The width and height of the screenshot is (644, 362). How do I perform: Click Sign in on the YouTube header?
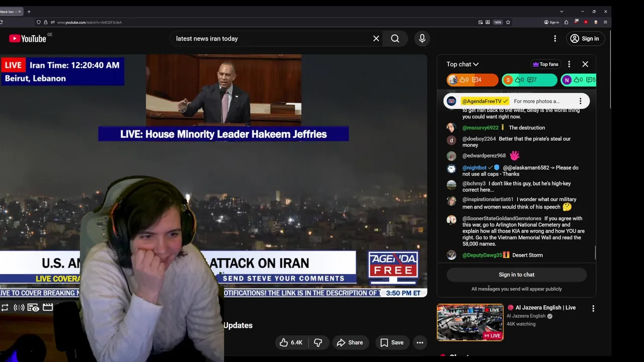[x=585, y=39]
